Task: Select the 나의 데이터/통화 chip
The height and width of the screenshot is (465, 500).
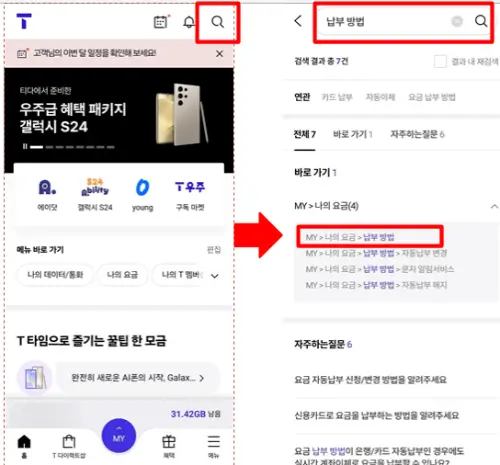Action: [55, 275]
